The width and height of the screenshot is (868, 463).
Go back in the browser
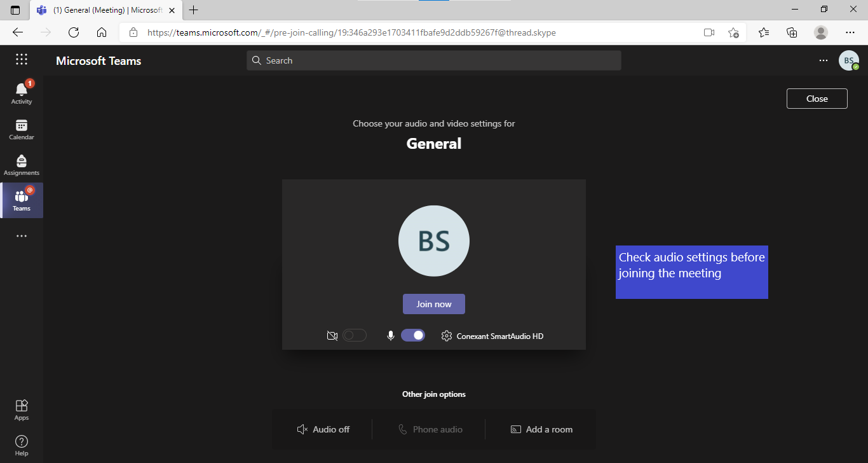point(17,32)
